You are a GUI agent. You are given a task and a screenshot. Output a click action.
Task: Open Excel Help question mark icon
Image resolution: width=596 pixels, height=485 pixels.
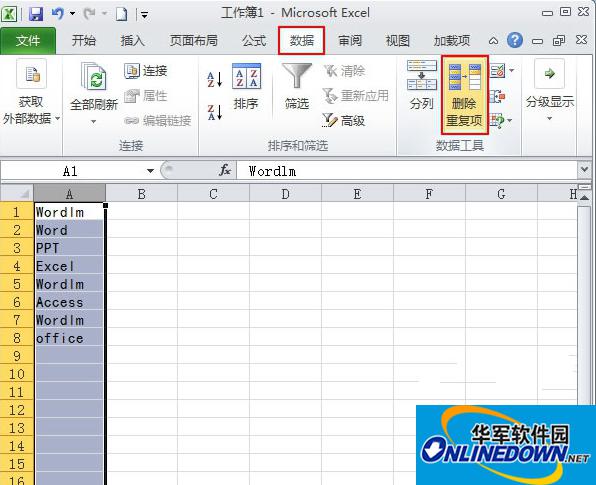pyautogui.click(x=515, y=40)
